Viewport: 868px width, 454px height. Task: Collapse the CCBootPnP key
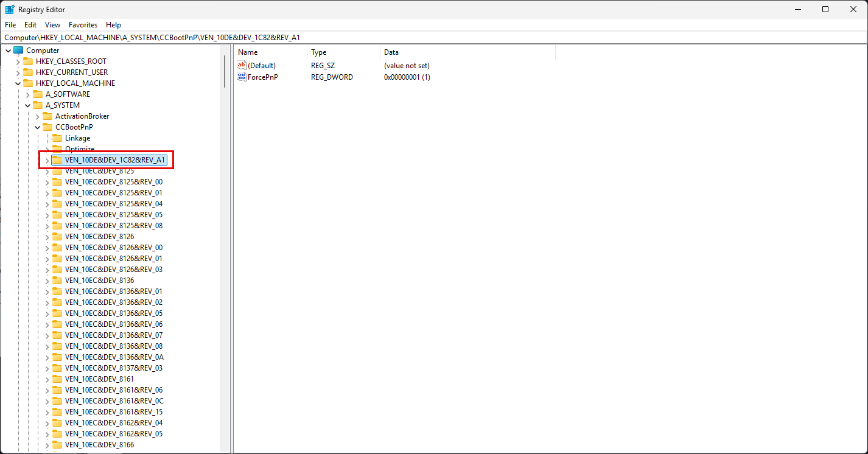pos(37,127)
